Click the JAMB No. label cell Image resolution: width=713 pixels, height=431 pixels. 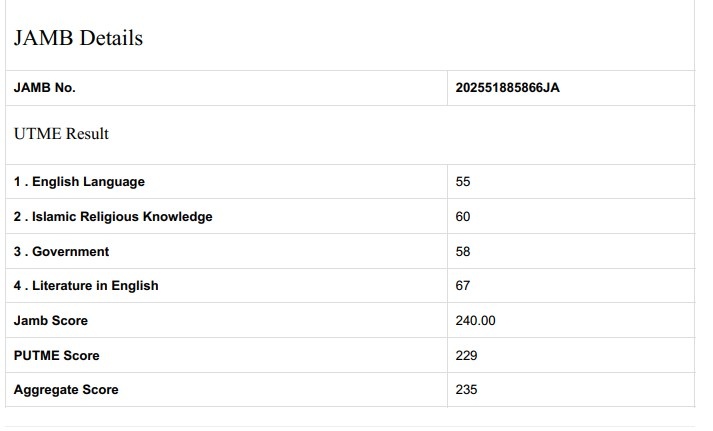(x=44, y=88)
